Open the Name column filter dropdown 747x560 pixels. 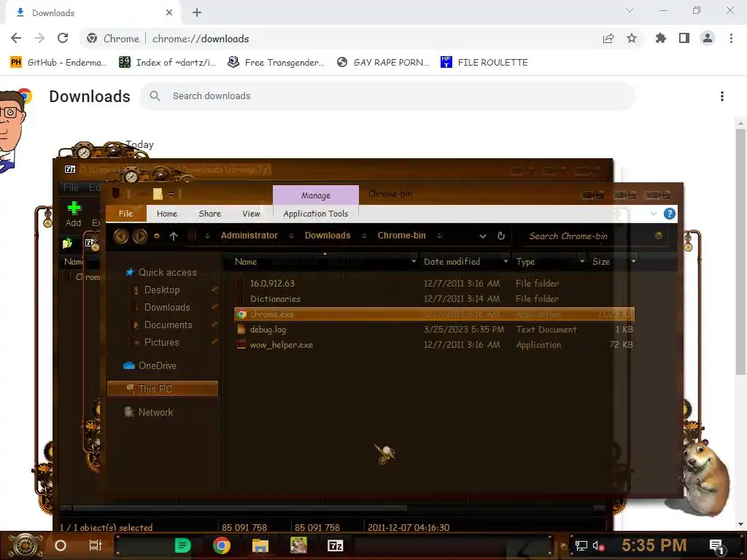pos(413,262)
